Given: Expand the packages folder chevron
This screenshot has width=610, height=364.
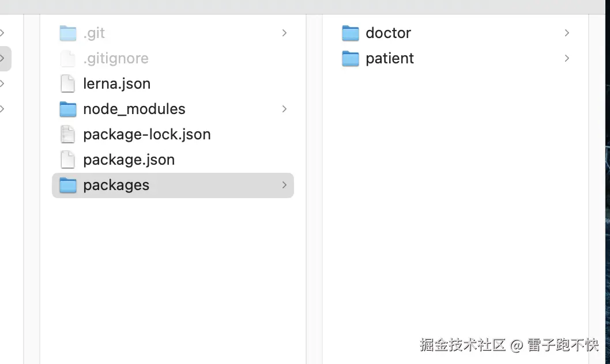Looking at the screenshot, I should (x=284, y=185).
